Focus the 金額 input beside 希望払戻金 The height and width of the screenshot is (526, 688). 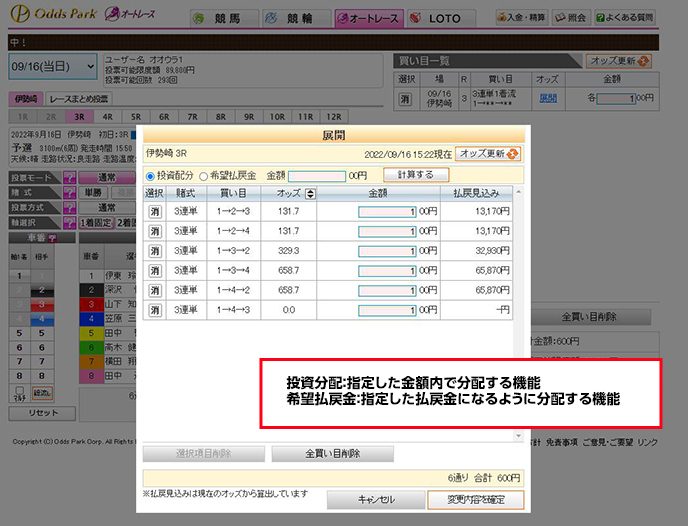317,176
